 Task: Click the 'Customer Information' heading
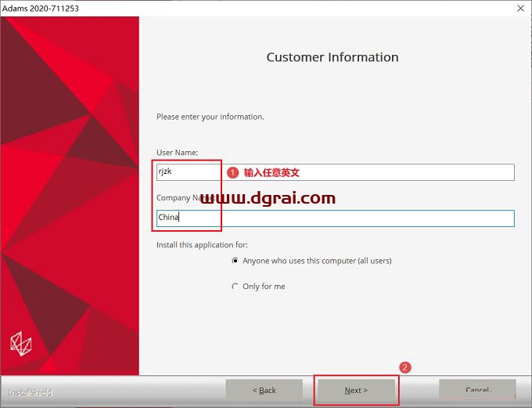[332, 57]
